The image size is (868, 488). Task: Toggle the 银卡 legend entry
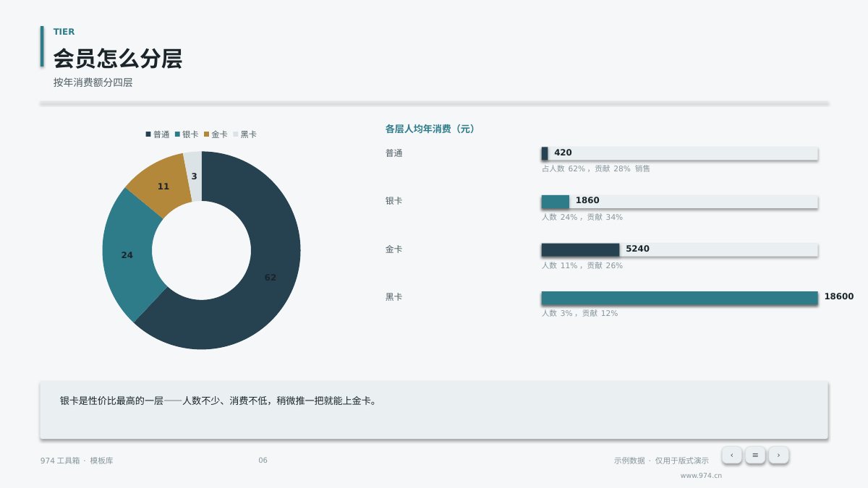(x=187, y=134)
